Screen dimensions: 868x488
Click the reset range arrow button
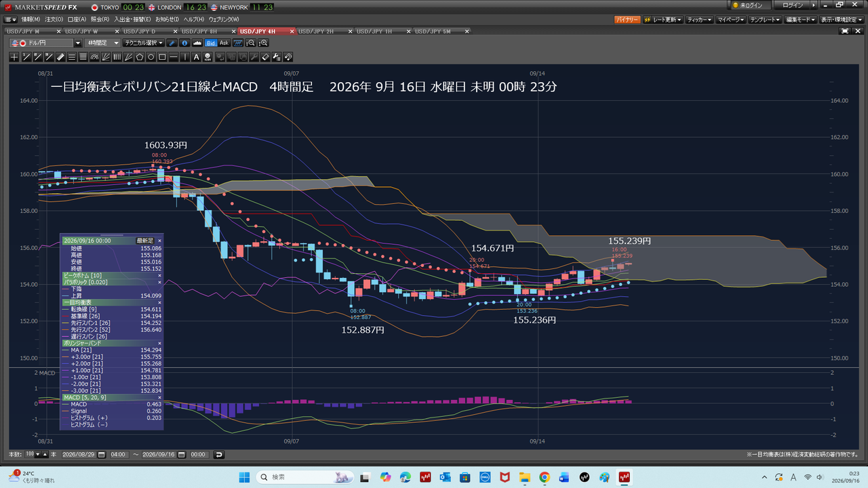click(218, 454)
